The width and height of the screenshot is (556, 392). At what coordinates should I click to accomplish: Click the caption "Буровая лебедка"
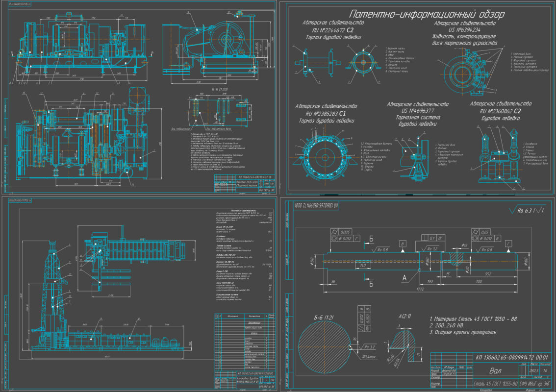tap(500, 119)
